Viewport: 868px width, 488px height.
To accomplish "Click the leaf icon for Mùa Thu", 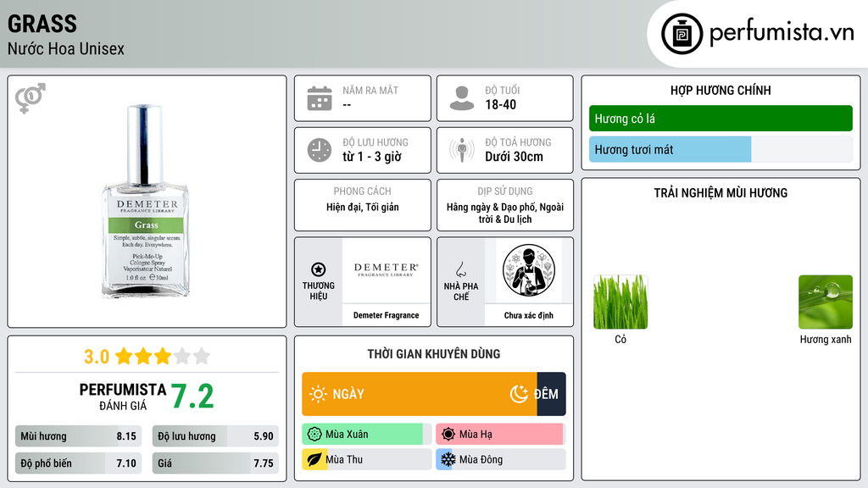I will pyautogui.click(x=314, y=459).
